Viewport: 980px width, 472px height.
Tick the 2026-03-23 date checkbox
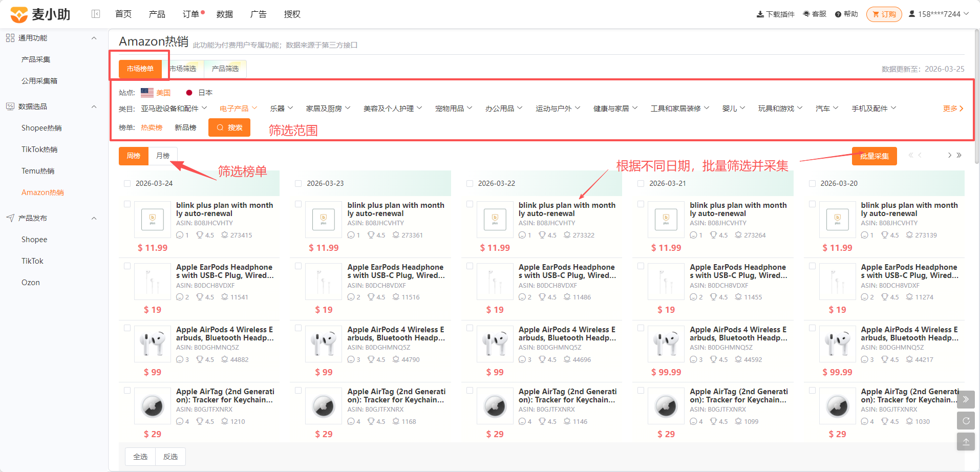[x=299, y=183]
